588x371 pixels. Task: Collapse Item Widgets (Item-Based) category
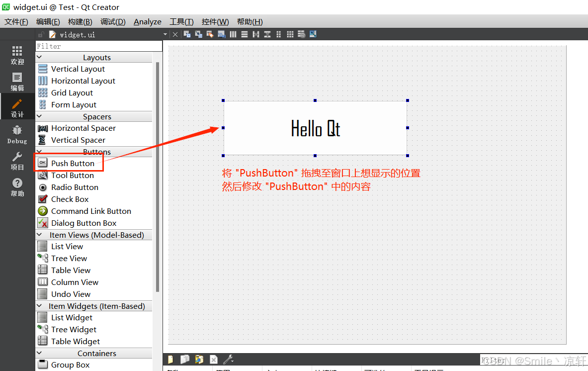click(39, 306)
